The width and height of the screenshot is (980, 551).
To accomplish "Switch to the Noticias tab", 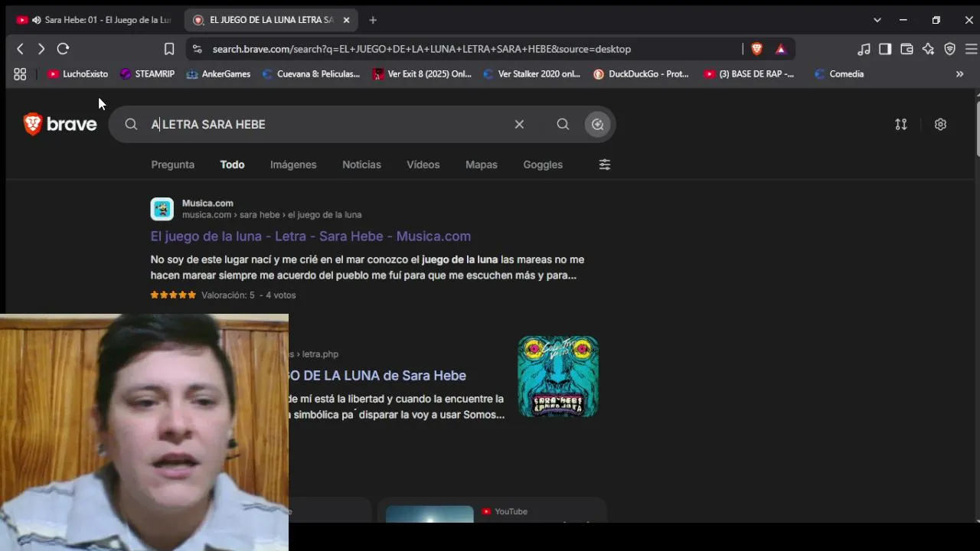I will point(361,165).
